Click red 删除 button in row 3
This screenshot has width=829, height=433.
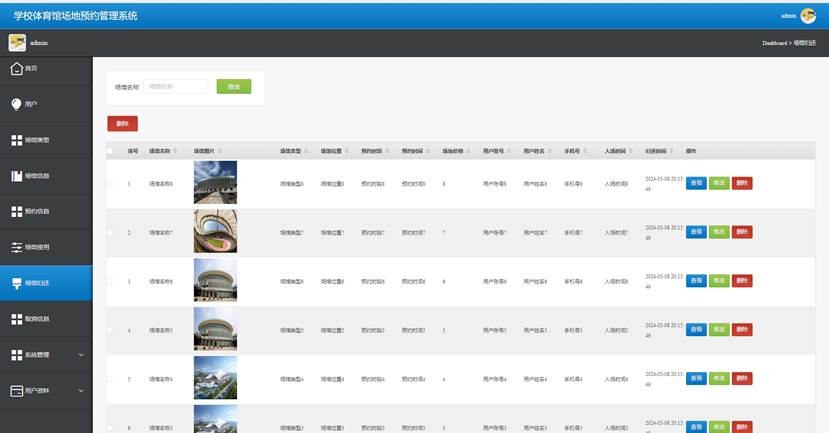click(x=742, y=281)
